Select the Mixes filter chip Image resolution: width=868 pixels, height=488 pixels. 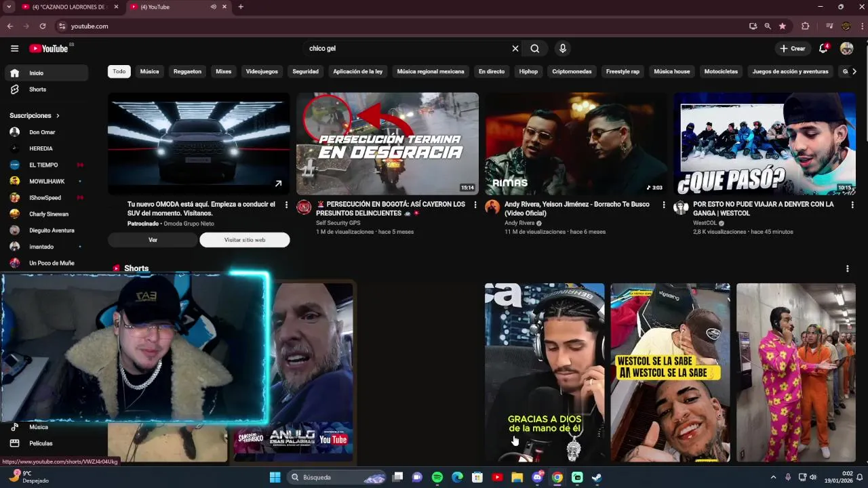[224, 71]
